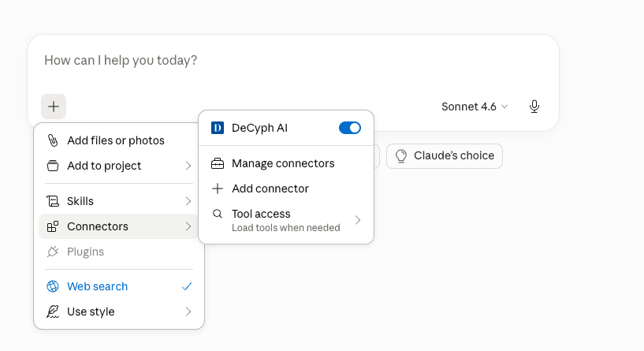Open the Skills menu item
This screenshot has height=351, width=644.
point(119,201)
